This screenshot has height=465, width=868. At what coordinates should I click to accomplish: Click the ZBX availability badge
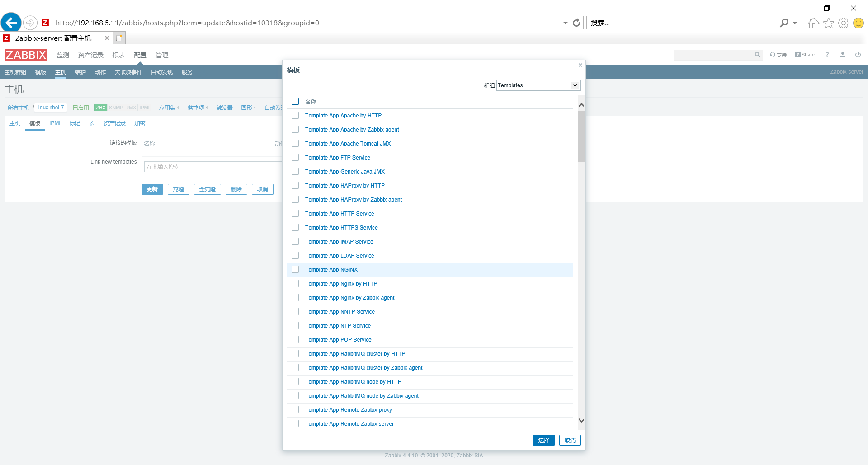pyautogui.click(x=101, y=108)
